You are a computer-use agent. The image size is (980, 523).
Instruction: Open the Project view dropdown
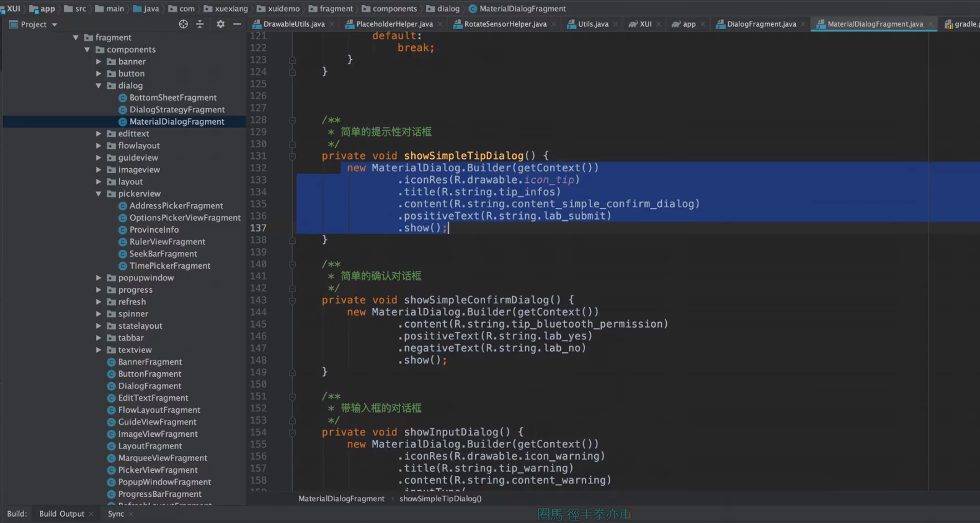pyautogui.click(x=55, y=25)
